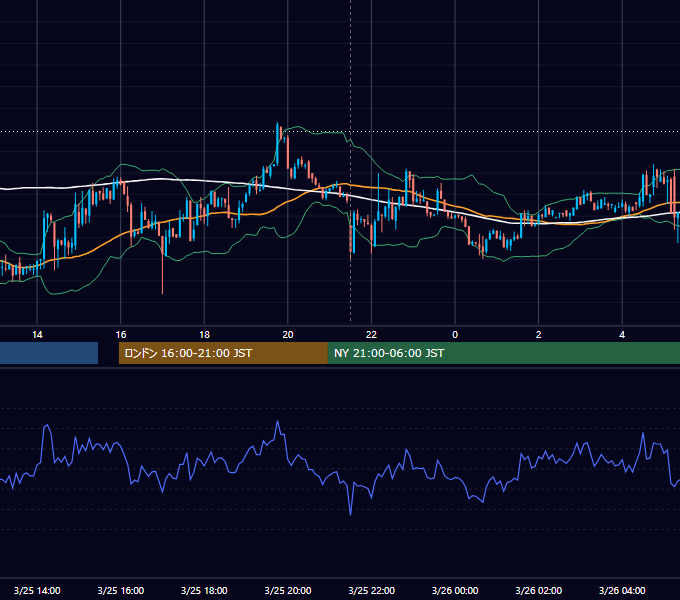The image size is (680, 600).
Task: Click the 3/25 16:00 date label
Action: tap(121, 590)
